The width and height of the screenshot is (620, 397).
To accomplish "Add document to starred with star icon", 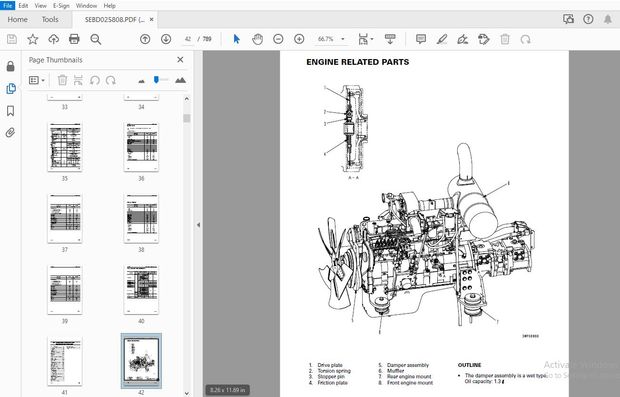I will click(33, 39).
